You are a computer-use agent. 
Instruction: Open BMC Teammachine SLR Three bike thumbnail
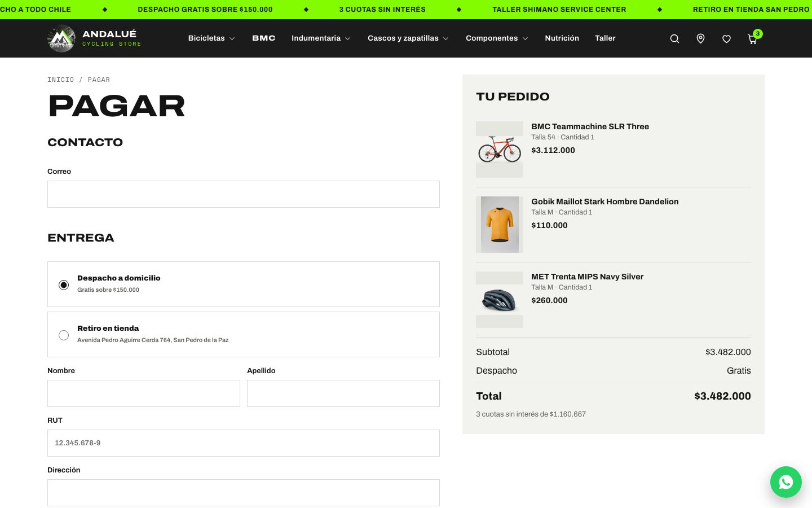[500, 150]
